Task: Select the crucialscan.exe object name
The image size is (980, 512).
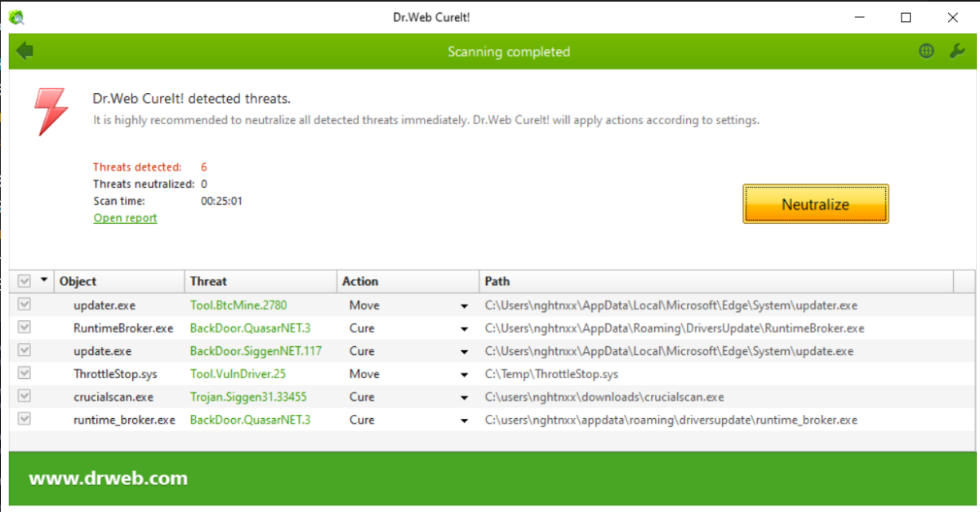Action: tap(114, 397)
